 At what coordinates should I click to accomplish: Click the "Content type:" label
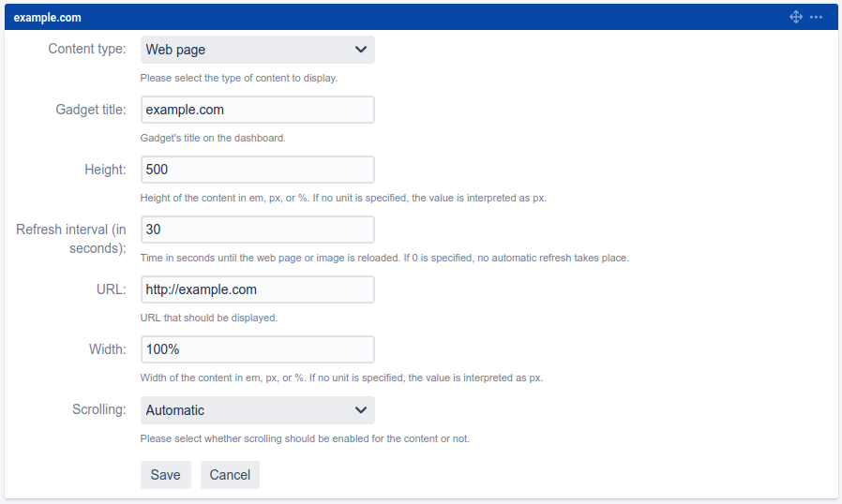coord(86,49)
